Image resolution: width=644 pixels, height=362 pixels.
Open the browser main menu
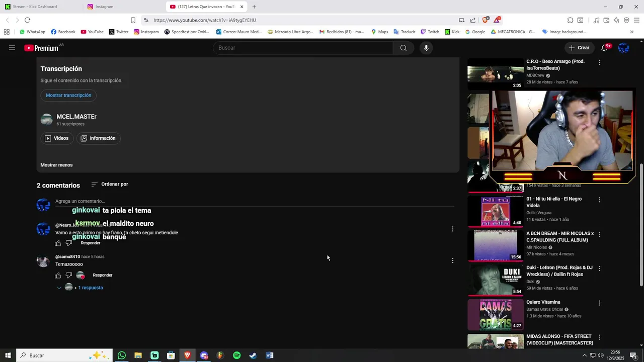[636, 20]
